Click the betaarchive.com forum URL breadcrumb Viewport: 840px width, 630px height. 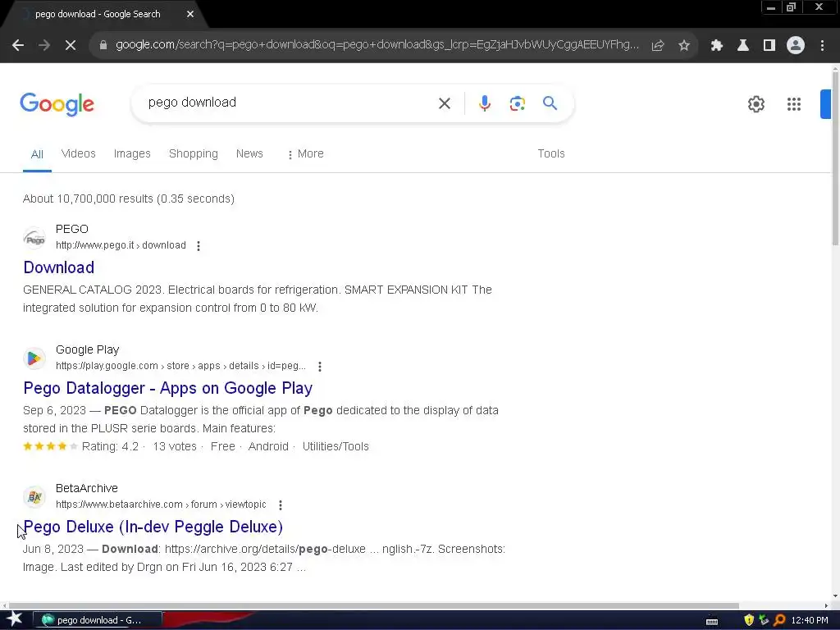(161, 504)
